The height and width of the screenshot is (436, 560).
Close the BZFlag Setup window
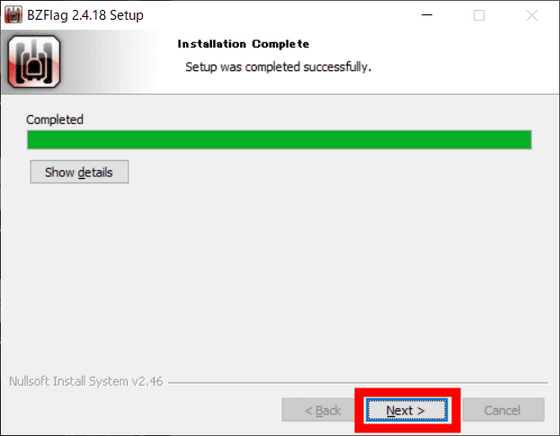point(532,15)
